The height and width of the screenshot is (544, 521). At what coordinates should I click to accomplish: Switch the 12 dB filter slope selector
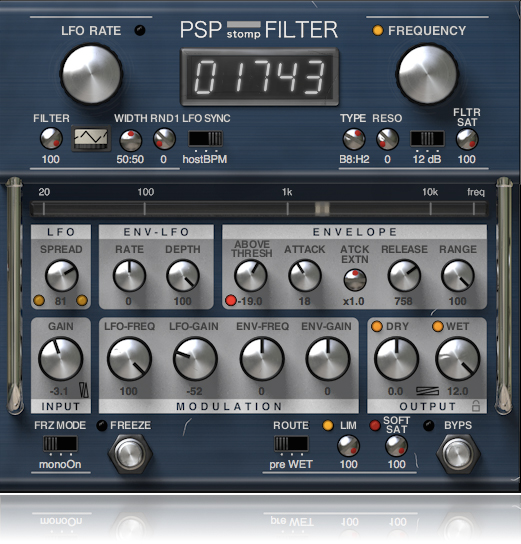coord(427,139)
